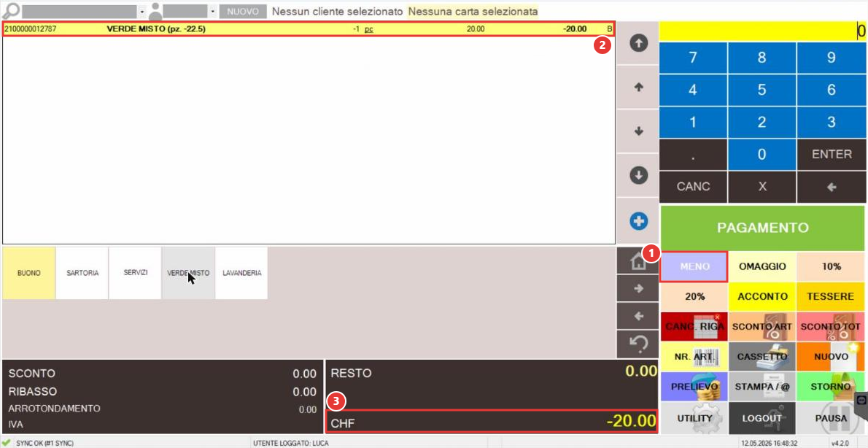This screenshot has height=448, width=868.
Task: Click the undo curved arrow icon
Action: point(638,344)
